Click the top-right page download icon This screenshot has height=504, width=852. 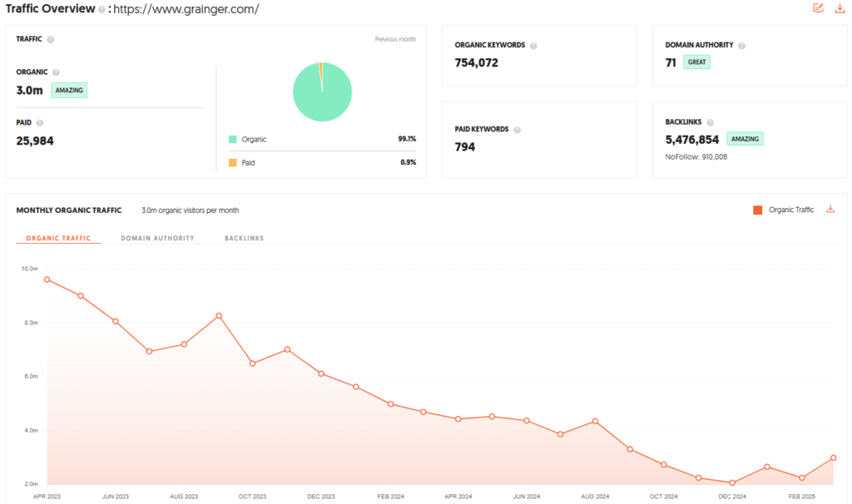click(840, 8)
